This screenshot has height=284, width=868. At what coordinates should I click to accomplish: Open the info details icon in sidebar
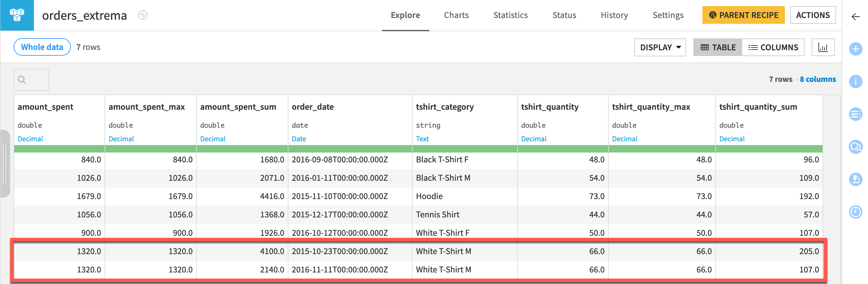coord(855,82)
